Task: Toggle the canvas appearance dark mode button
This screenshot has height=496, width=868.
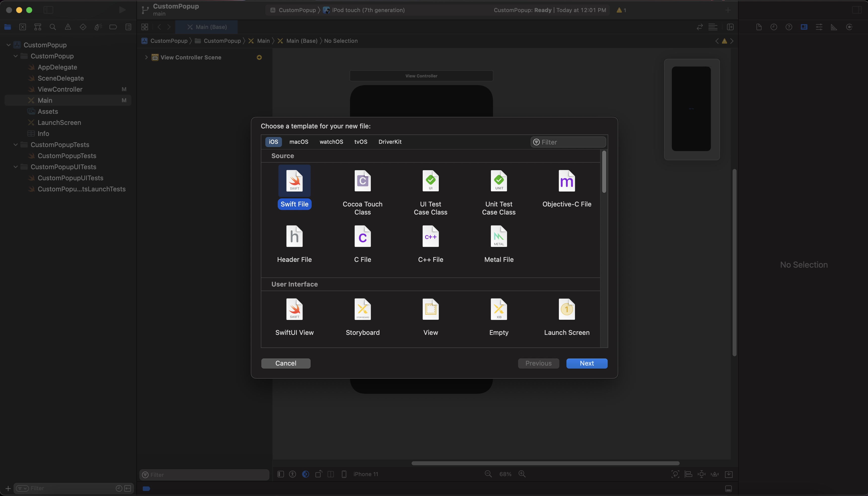Action: coord(305,474)
